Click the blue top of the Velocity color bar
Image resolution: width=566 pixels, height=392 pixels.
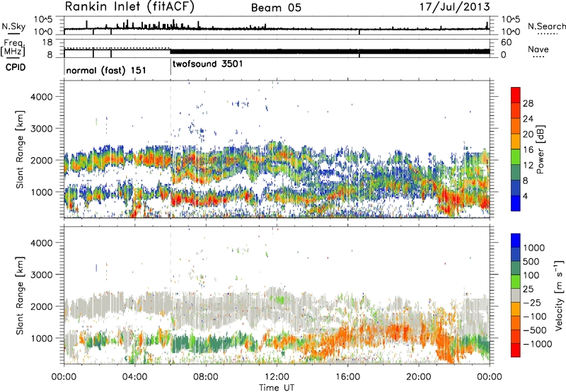pos(516,241)
